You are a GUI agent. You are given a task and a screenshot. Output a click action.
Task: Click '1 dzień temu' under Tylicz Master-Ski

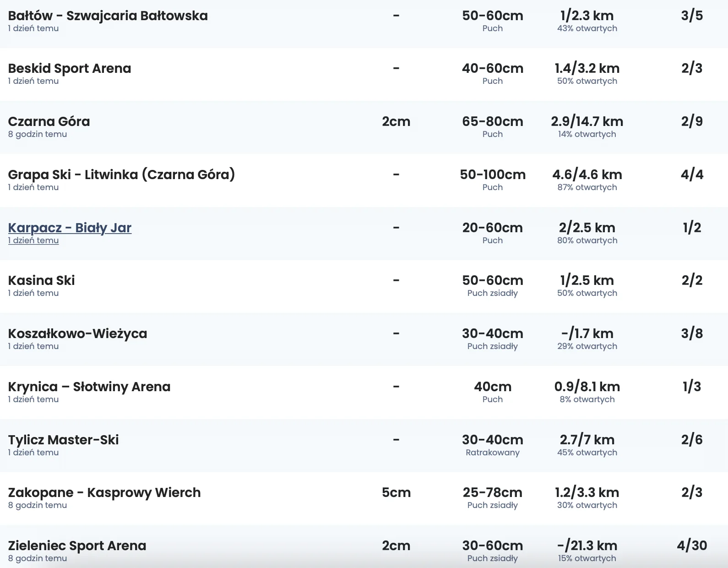coord(33,453)
